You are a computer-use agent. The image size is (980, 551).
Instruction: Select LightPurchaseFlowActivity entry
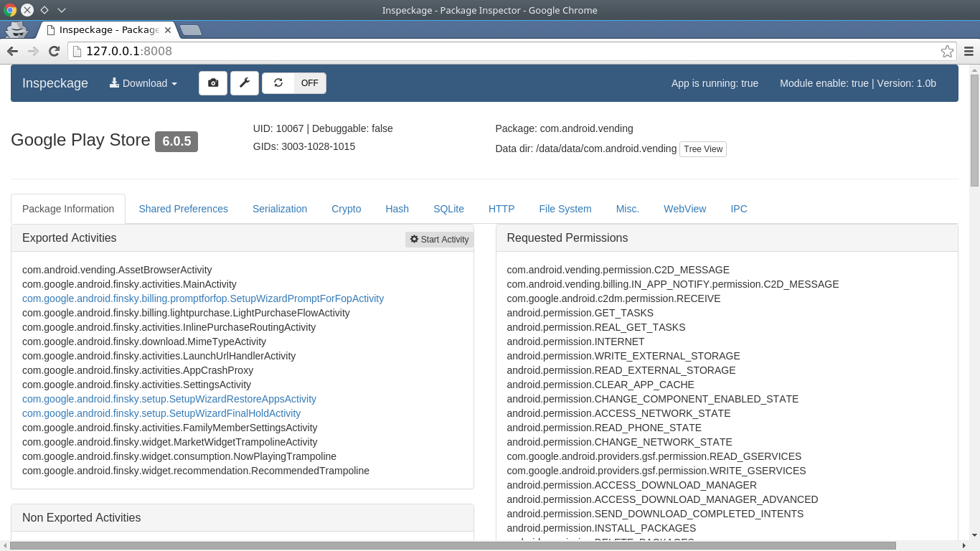click(x=186, y=313)
